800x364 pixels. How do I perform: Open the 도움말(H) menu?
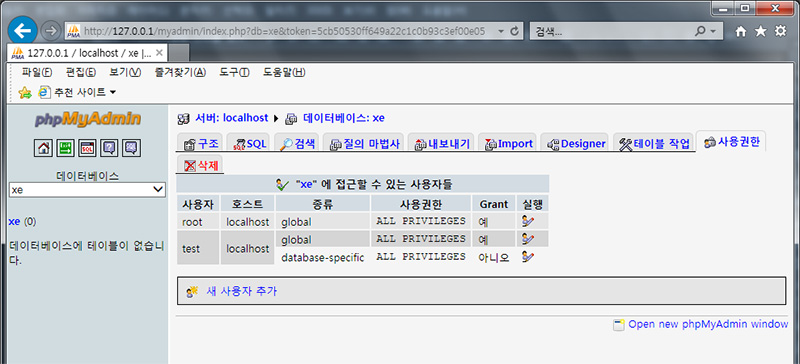(284, 72)
